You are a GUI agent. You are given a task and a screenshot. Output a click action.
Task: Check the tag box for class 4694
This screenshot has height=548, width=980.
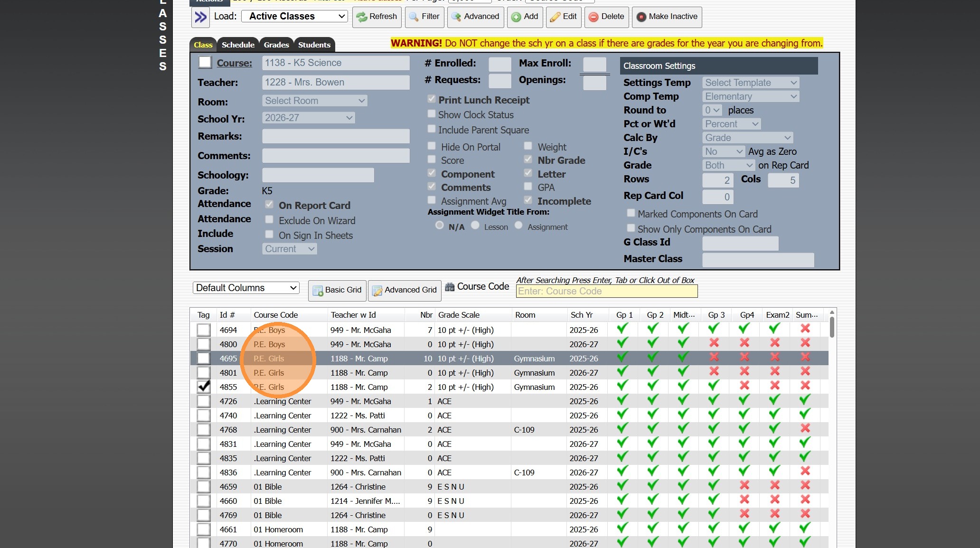point(204,330)
